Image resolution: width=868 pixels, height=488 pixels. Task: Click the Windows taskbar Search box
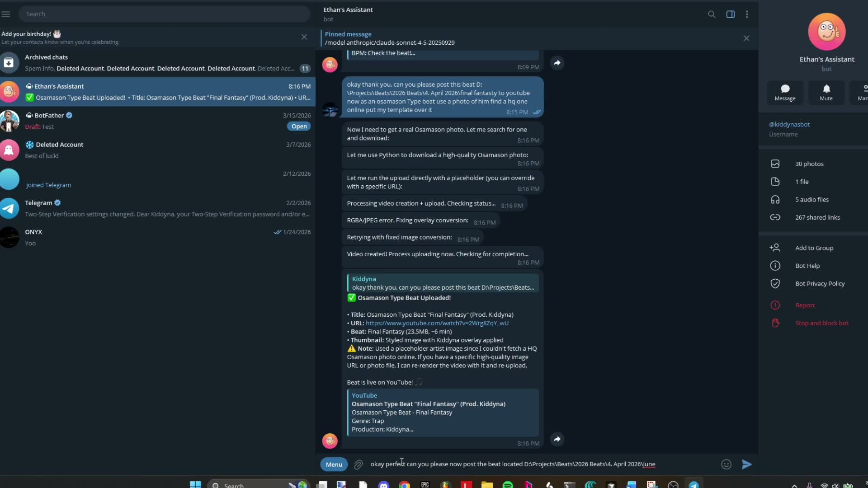point(258,485)
